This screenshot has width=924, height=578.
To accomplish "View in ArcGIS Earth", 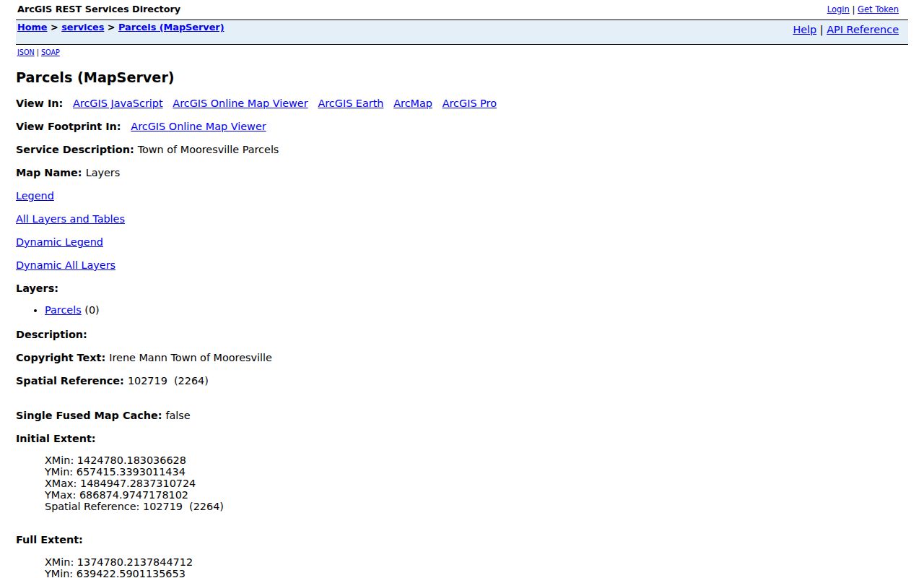I will coord(351,103).
